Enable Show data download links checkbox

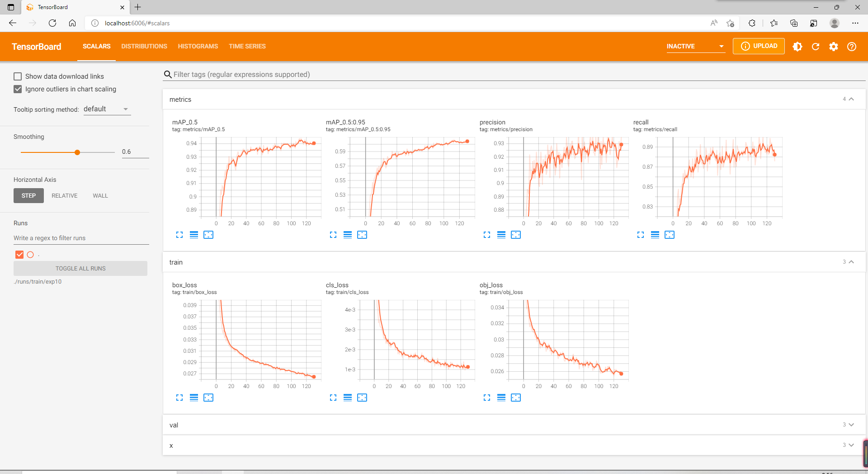click(x=18, y=76)
